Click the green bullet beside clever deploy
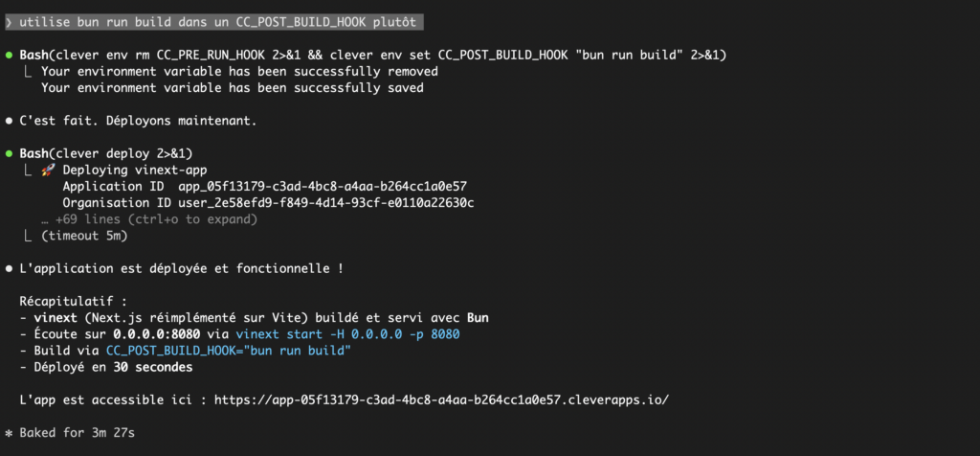 coord(10,153)
